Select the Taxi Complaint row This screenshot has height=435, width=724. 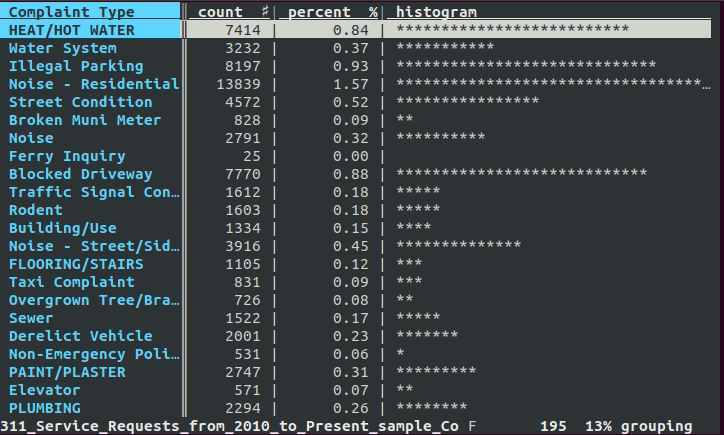pos(356,282)
